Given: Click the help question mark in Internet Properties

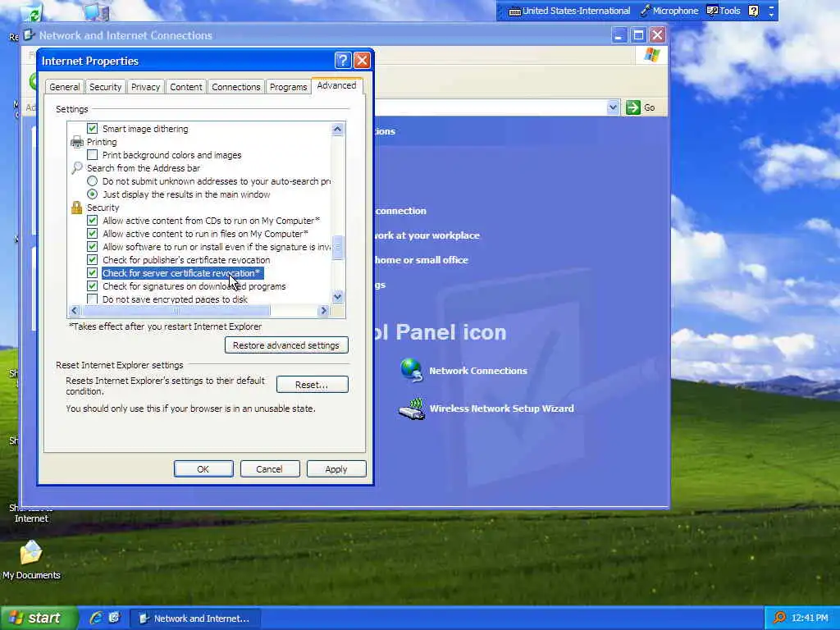Looking at the screenshot, I should [x=343, y=60].
